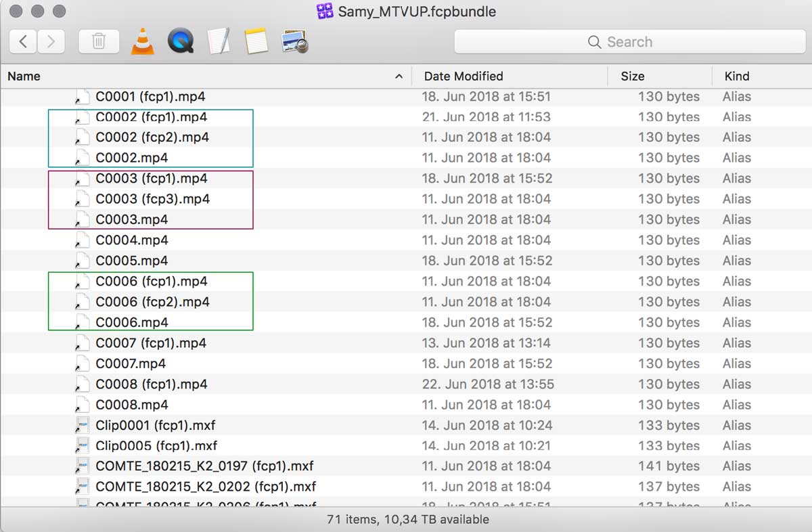
Task: Click file name C0001 (fcp1).mp4
Action: pyautogui.click(x=150, y=97)
